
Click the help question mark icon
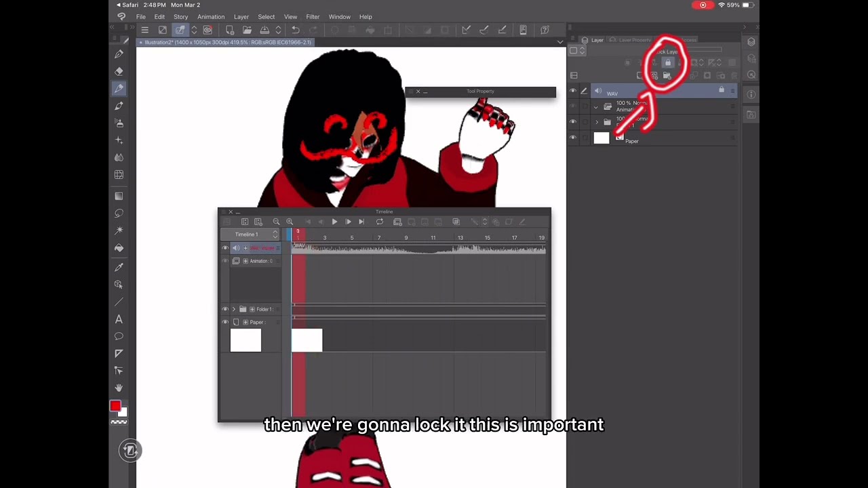point(545,30)
